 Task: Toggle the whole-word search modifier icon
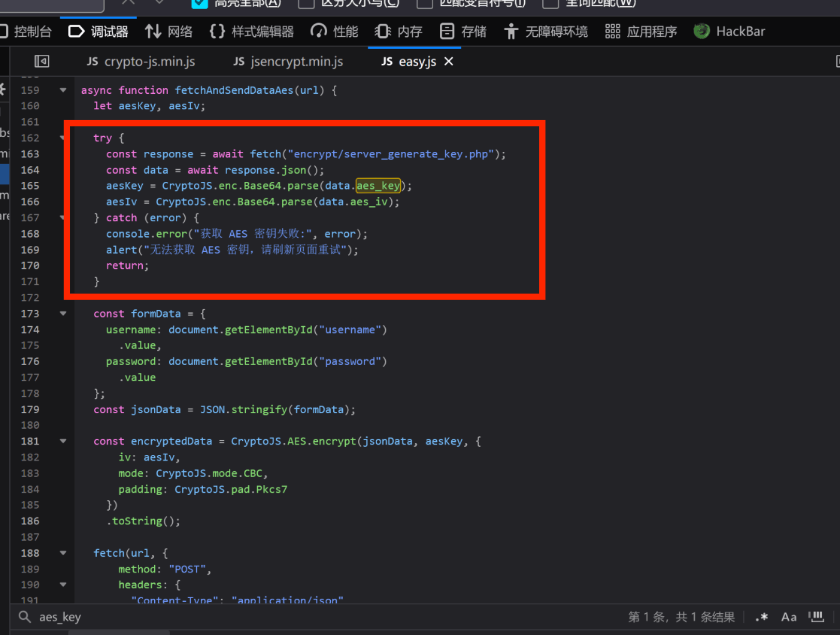[816, 617]
